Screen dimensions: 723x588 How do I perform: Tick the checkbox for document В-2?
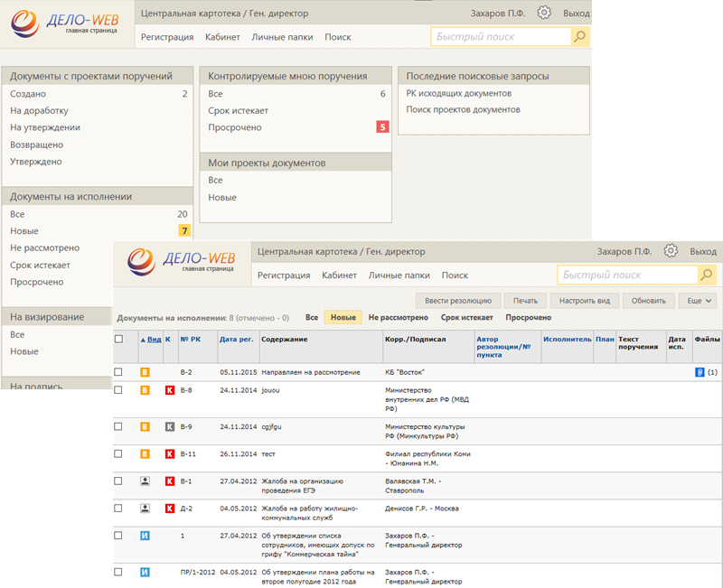pos(118,372)
